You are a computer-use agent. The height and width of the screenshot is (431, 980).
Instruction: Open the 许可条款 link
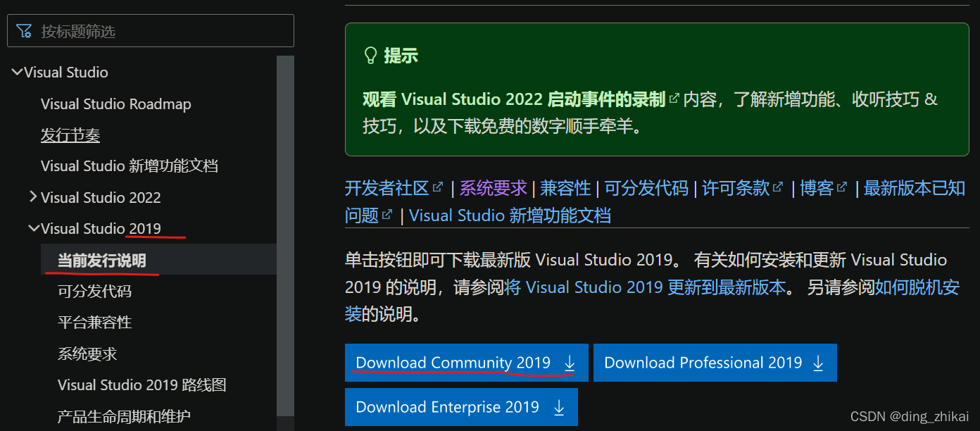pos(736,188)
